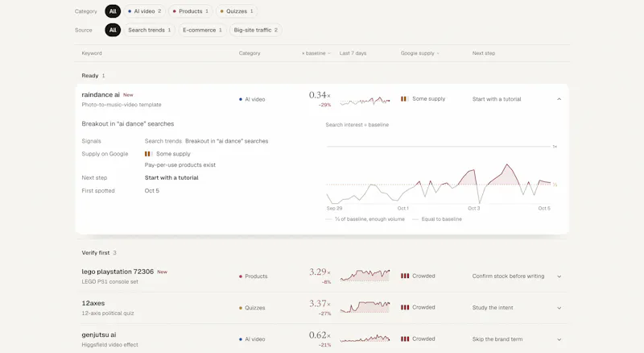
Task: Click the Crowded bars icon in lego playstation row
Action: point(405,276)
